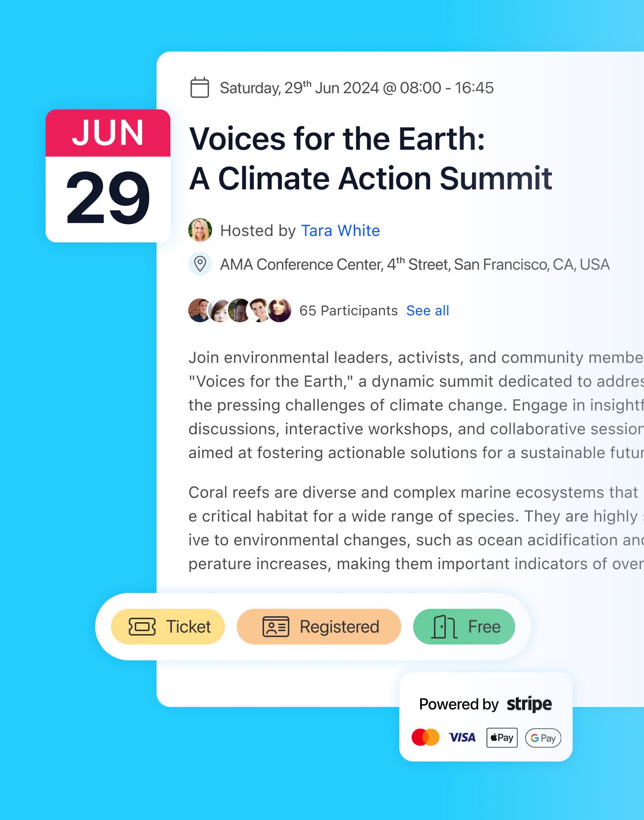The image size is (644, 820).
Task: Click the Stripe logo
Action: tap(529, 704)
